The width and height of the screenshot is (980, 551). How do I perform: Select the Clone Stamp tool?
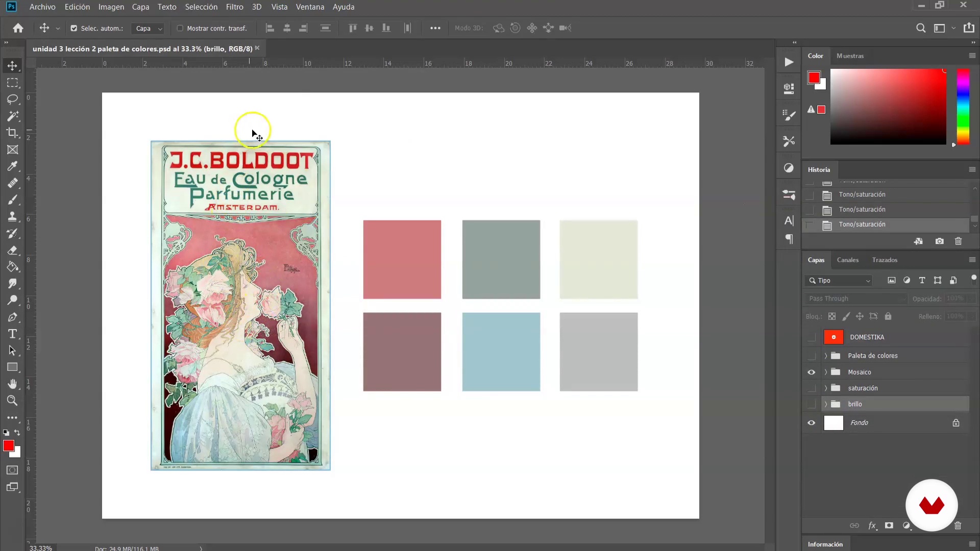[x=12, y=216]
